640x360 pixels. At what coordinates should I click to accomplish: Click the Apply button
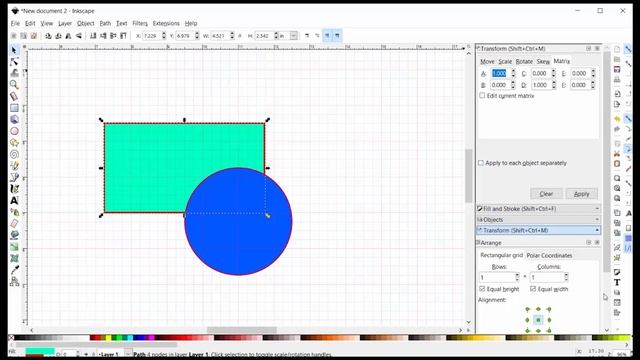click(x=582, y=193)
